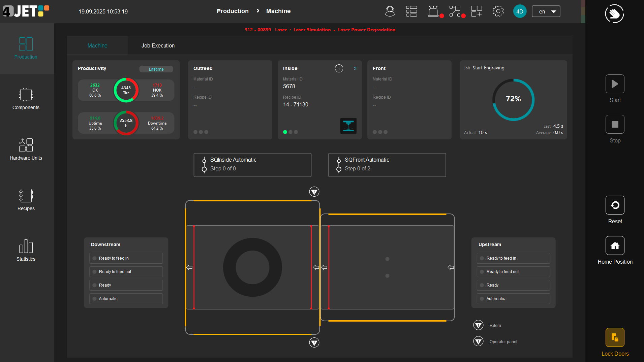This screenshot has width=644, height=362.
Task: Open Statistics in the sidebar
Action: point(26,250)
